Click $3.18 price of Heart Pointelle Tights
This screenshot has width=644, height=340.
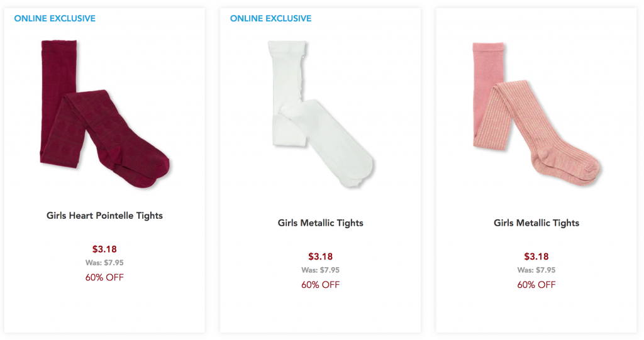pyautogui.click(x=104, y=250)
